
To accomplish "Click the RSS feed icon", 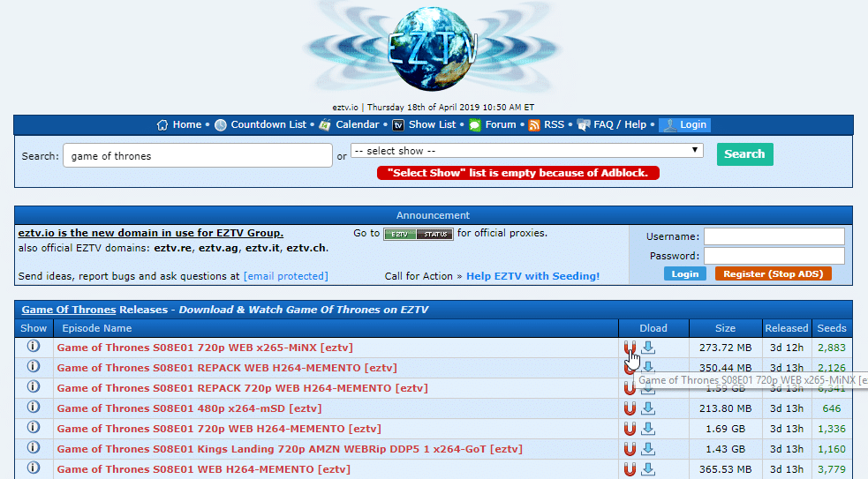I will coord(534,125).
